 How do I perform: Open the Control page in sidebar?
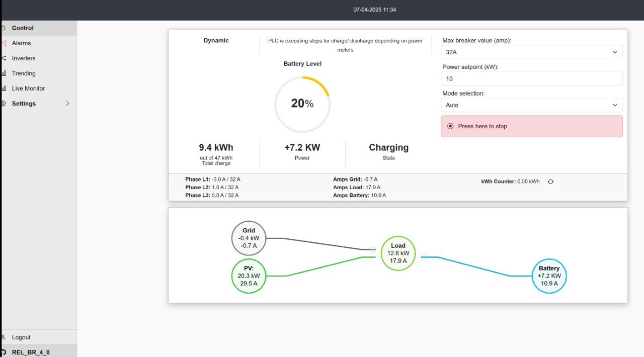tap(38, 28)
